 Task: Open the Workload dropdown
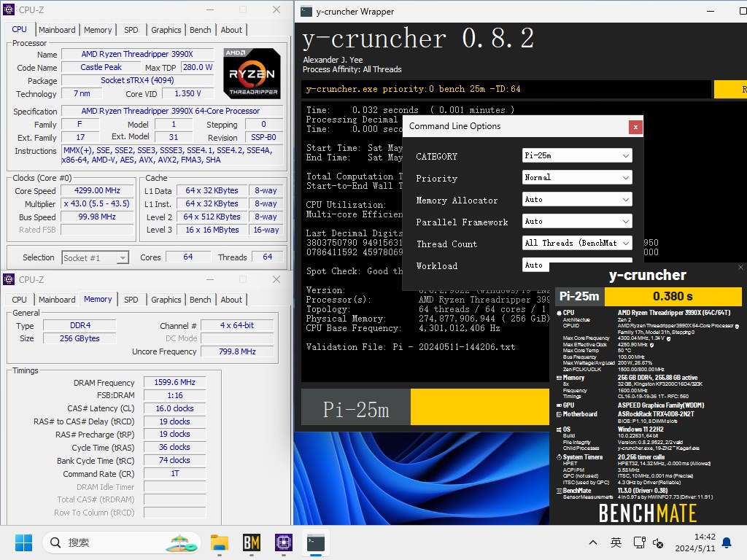535,265
